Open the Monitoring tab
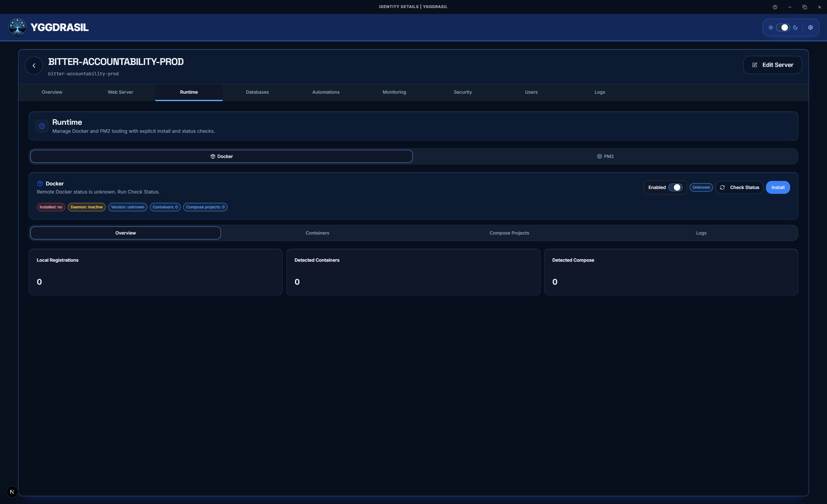Viewport: 827px width, 504px height. pyautogui.click(x=394, y=92)
